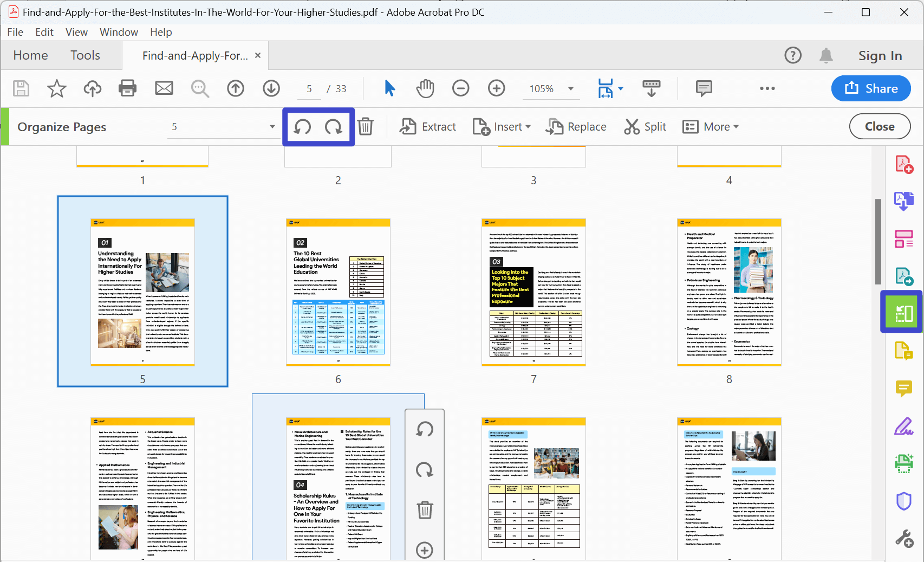Open the Split document tool
Screen dimensions: 924x562
tap(645, 126)
